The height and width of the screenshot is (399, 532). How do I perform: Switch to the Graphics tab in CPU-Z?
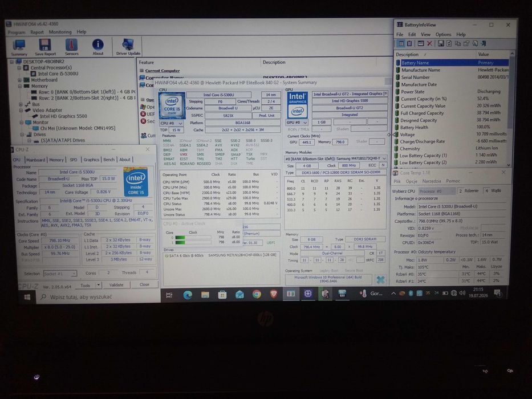point(91,160)
